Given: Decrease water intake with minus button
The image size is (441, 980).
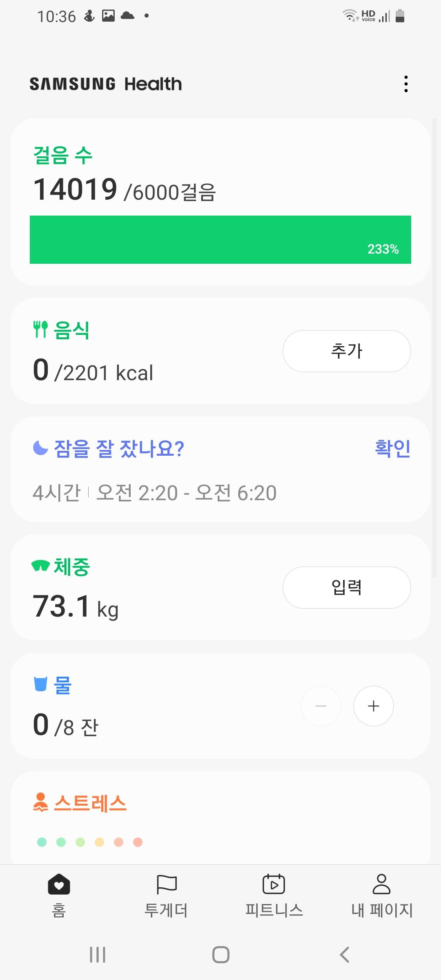Looking at the screenshot, I should coord(321,706).
